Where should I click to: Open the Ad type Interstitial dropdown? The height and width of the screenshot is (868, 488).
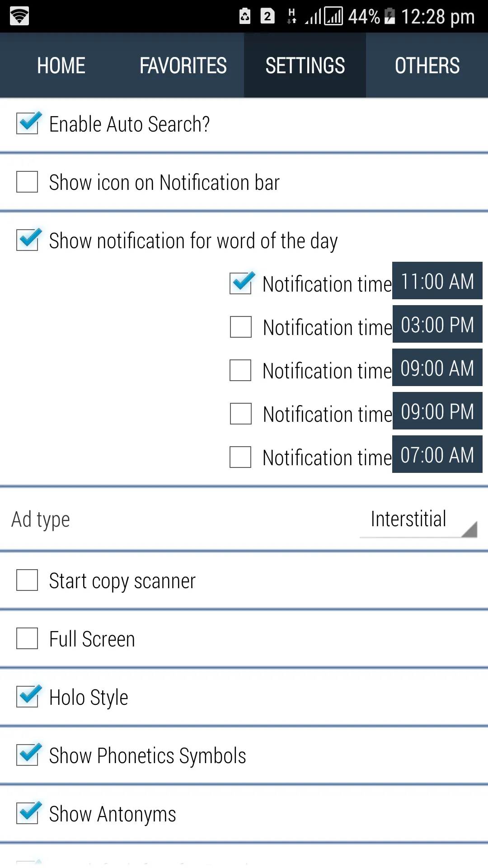click(x=418, y=520)
